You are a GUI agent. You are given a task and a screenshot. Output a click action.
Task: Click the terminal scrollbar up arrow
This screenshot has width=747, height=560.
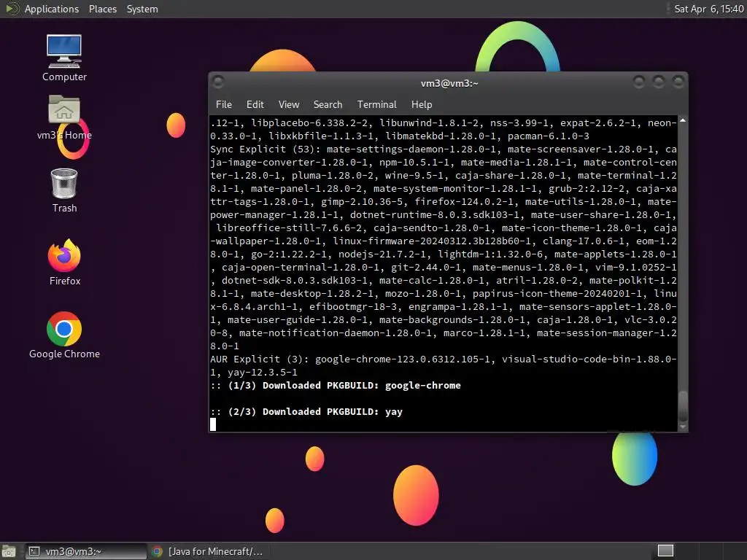pos(683,121)
